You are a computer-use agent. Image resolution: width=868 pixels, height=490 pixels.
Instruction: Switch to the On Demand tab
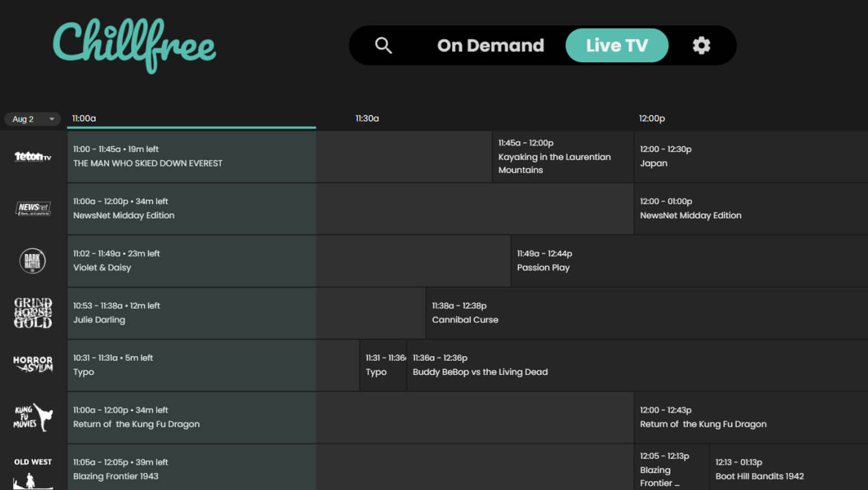[x=491, y=45]
